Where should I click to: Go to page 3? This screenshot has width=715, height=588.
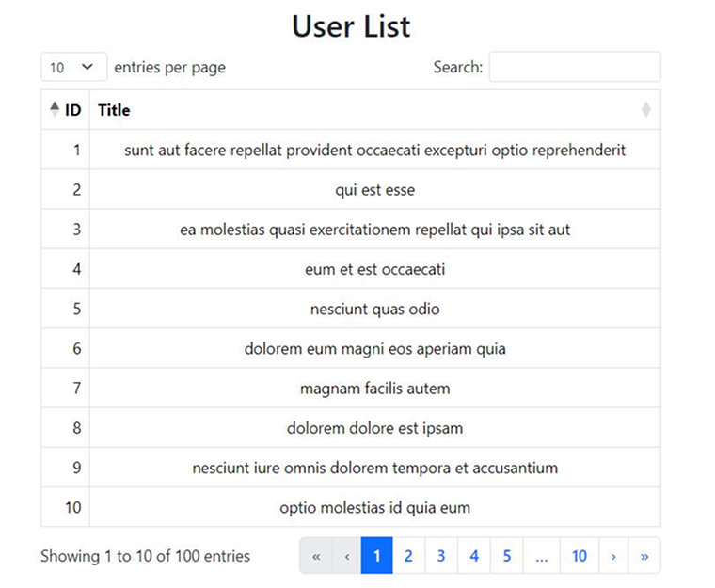pyautogui.click(x=441, y=556)
